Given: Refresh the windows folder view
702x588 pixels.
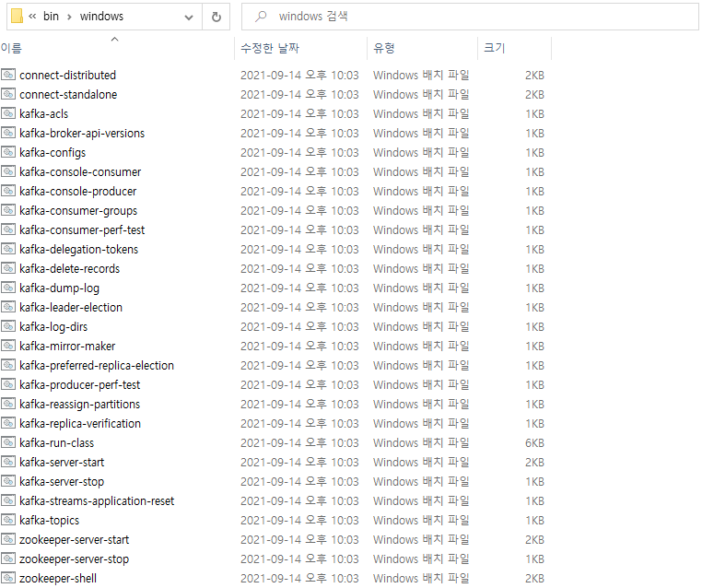Looking at the screenshot, I should [x=216, y=17].
